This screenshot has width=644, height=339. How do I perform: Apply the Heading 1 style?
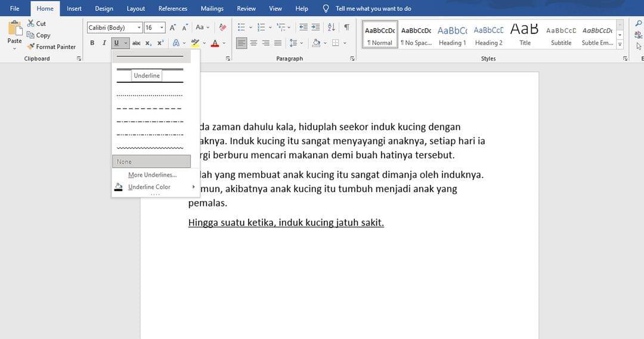[x=452, y=36]
